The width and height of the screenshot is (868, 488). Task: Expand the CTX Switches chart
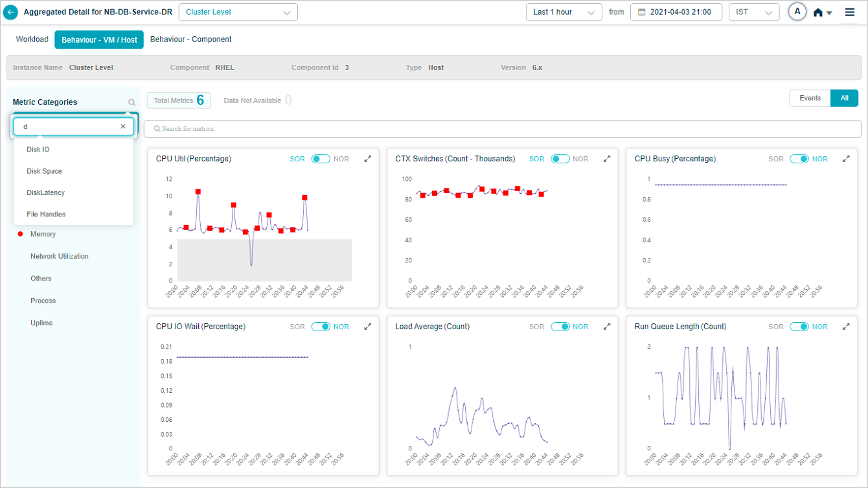[607, 159]
